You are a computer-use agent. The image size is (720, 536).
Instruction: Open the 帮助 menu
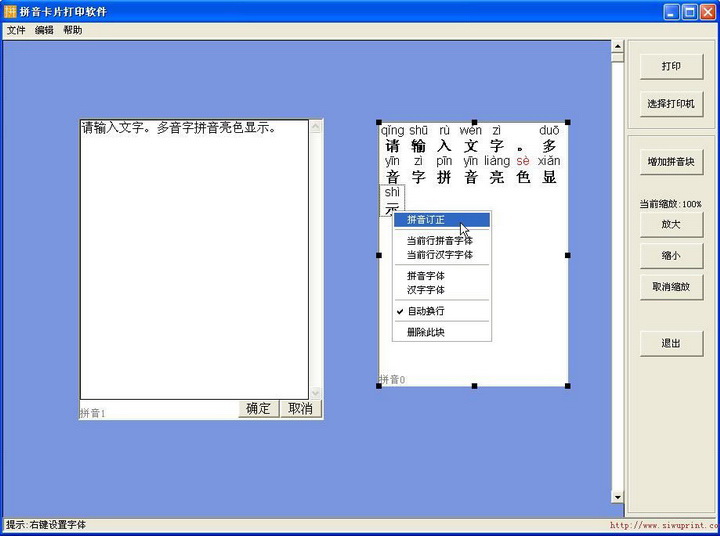pyautogui.click(x=73, y=30)
